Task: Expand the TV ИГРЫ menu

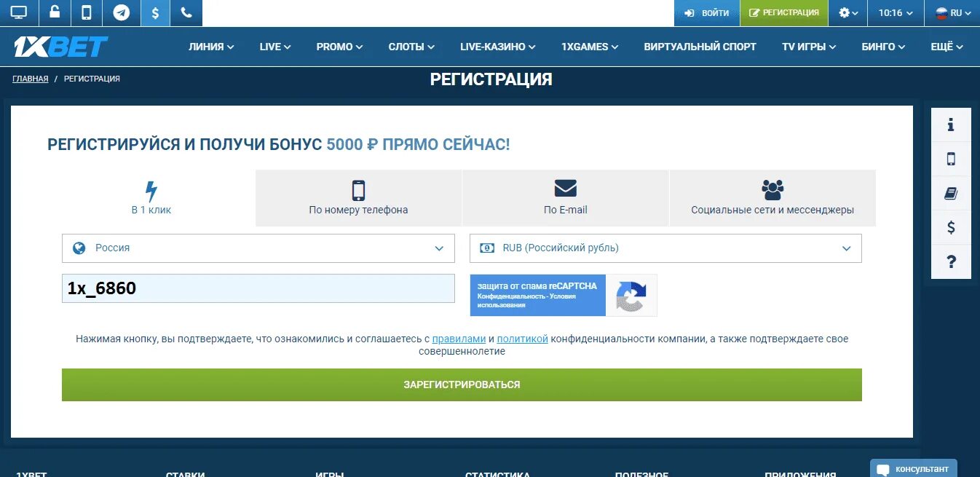Action: pyautogui.click(x=809, y=47)
